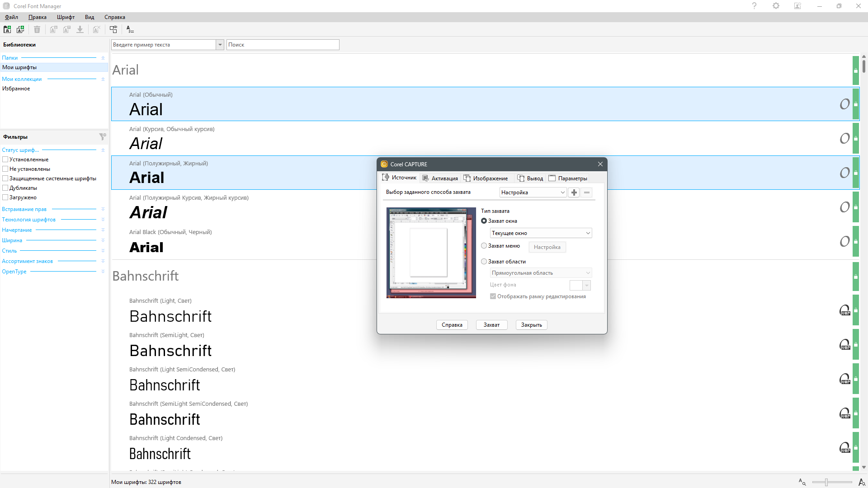Click the plus add preset button in Corel CAPTURE
Image resolution: width=868 pixels, height=488 pixels.
tap(574, 192)
